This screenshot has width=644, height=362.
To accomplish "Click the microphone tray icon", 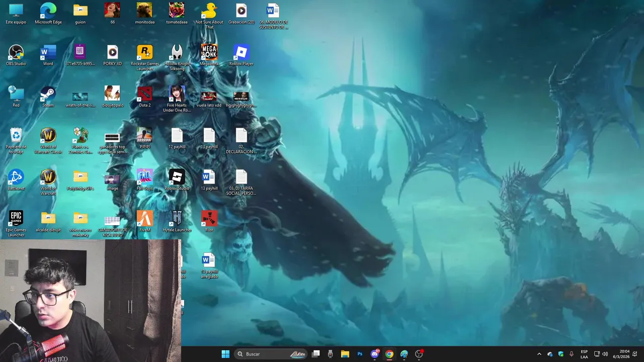I will [572, 354].
